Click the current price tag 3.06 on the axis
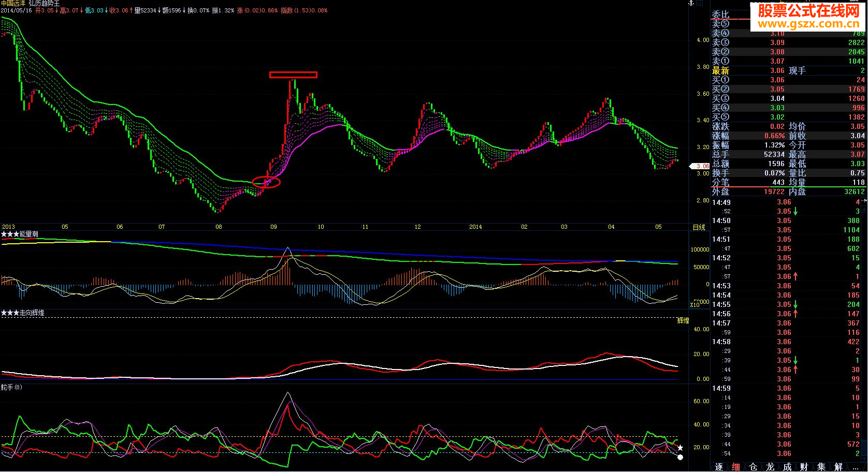The width and height of the screenshot is (868, 472). [x=700, y=166]
